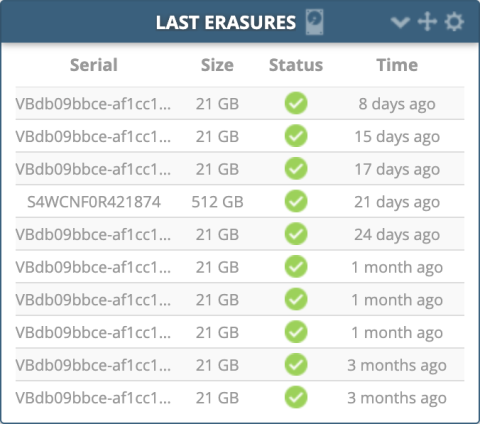The height and width of the screenshot is (424, 480).
Task: Click the first 1 month ago status checkmark
Action: click(296, 267)
